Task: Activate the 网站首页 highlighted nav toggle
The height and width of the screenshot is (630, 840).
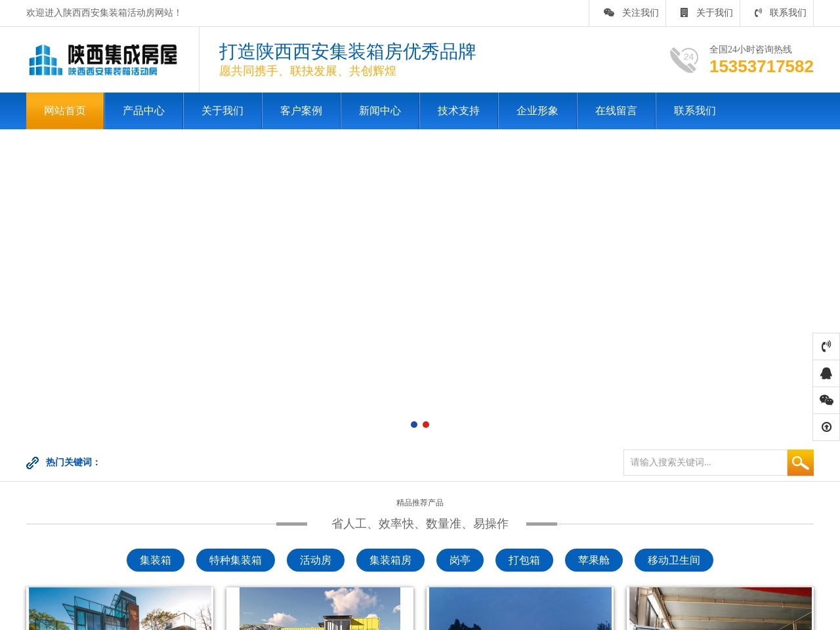Action: 64,111
